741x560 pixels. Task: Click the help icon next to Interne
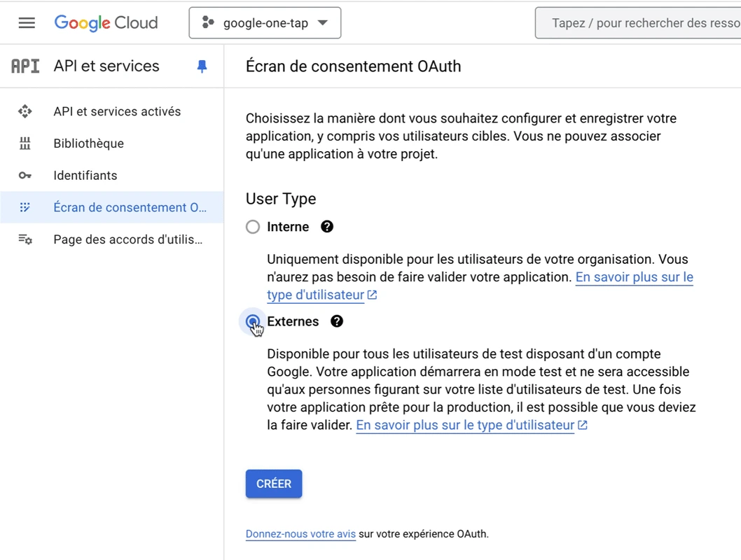(x=326, y=226)
